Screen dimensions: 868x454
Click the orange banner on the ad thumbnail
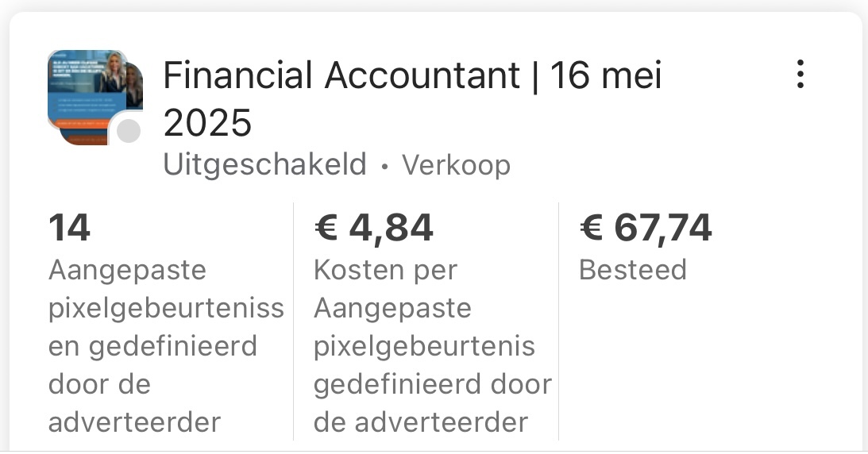[x=79, y=124]
